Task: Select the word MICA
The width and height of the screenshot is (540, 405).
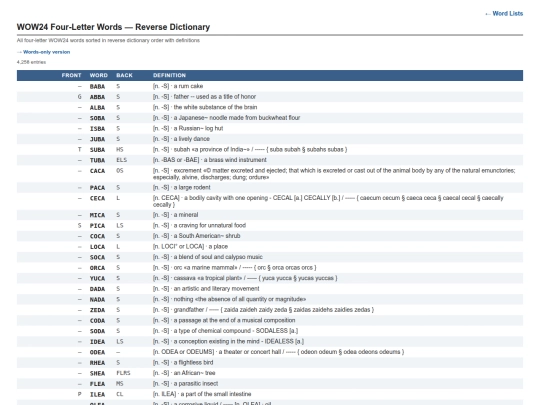Action: [97, 215]
